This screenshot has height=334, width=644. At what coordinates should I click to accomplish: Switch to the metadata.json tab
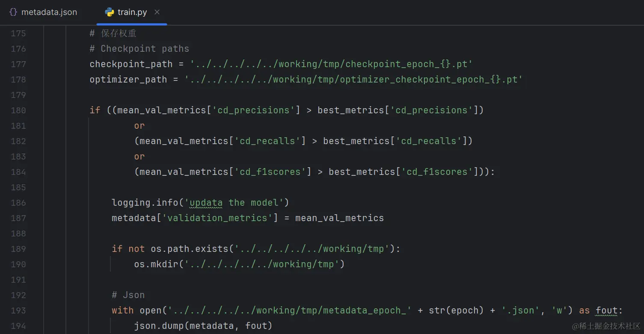[x=49, y=12]
